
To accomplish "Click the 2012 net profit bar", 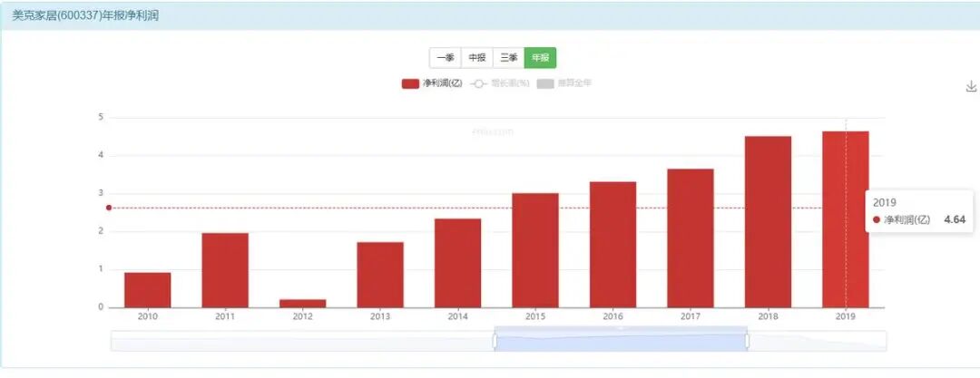I will (302, 304).
